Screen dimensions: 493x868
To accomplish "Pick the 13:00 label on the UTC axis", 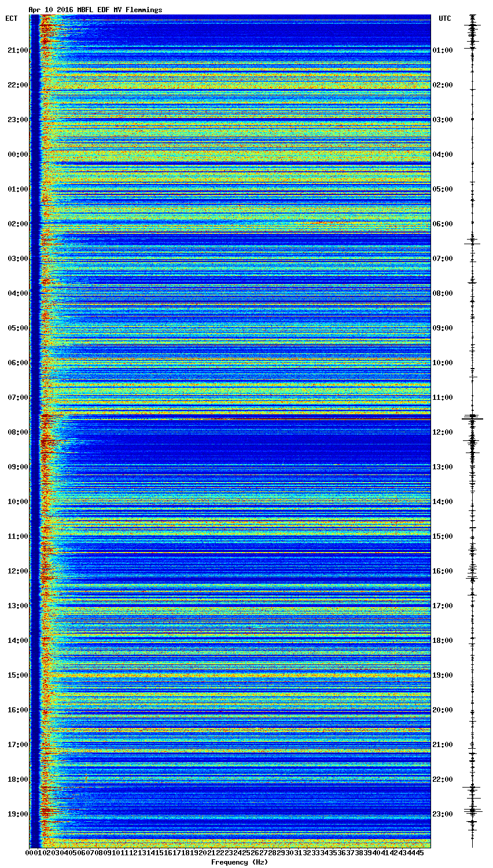I will point(443,467).
